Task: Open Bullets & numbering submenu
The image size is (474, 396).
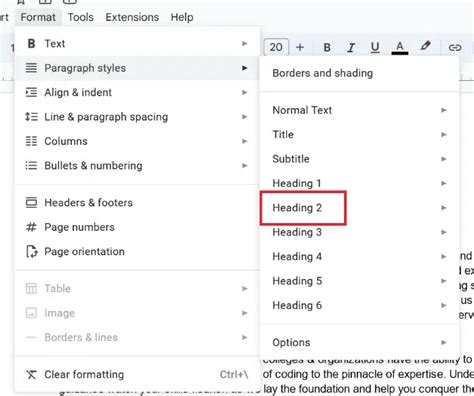Action: coord(137,165)
